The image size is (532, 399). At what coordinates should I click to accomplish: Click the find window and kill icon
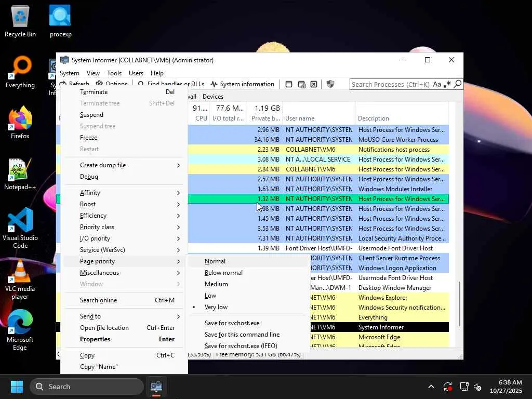click(314, 84)
